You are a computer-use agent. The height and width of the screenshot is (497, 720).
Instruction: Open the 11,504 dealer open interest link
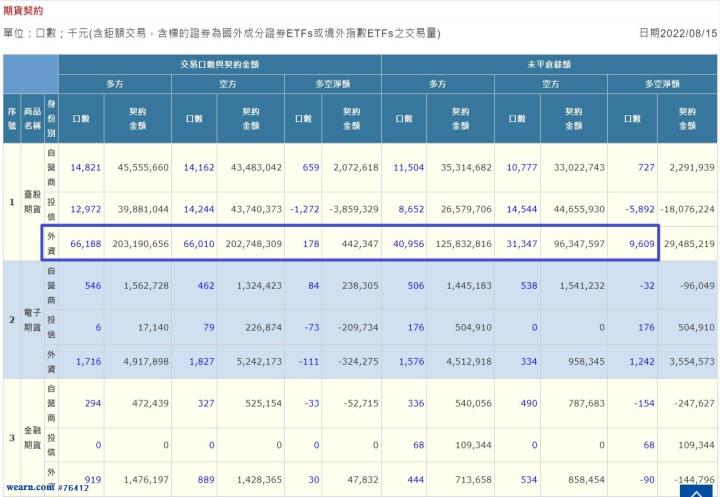click(x=410, y=167)
